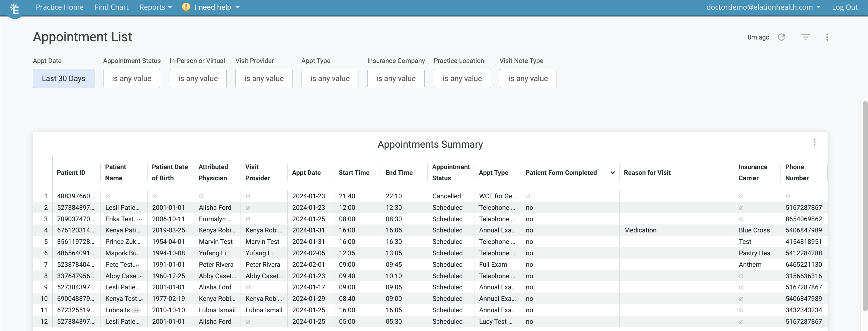868x331 pixels.
Task: Open the Reports dropdown menu
Action: coord(155,7)
